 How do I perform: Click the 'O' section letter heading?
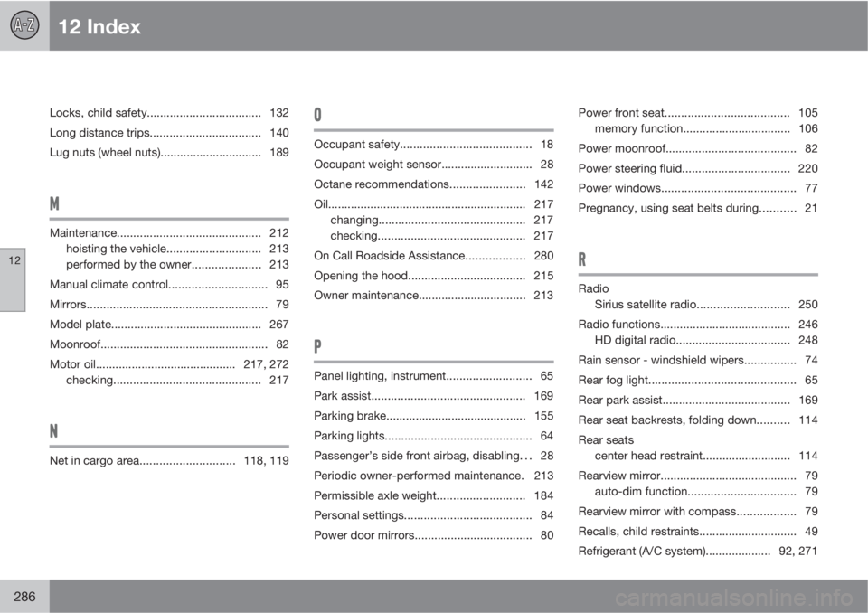point(317,115)
